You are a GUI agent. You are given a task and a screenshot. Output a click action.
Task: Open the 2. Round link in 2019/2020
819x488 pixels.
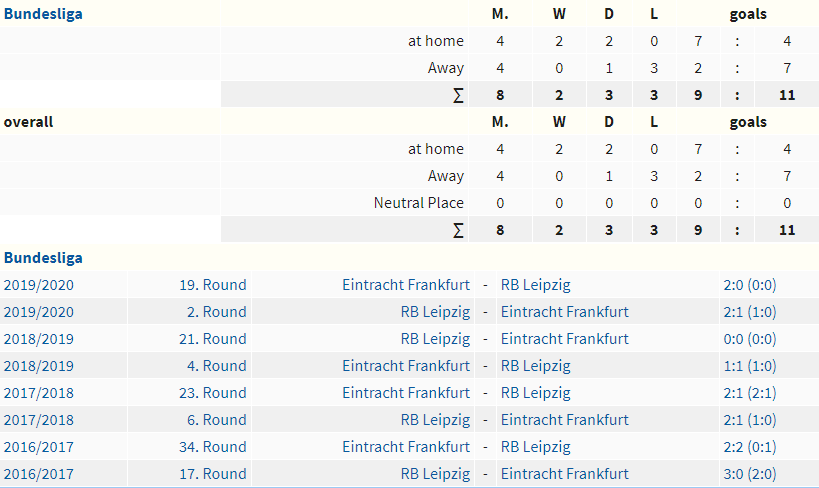[216, 312]
